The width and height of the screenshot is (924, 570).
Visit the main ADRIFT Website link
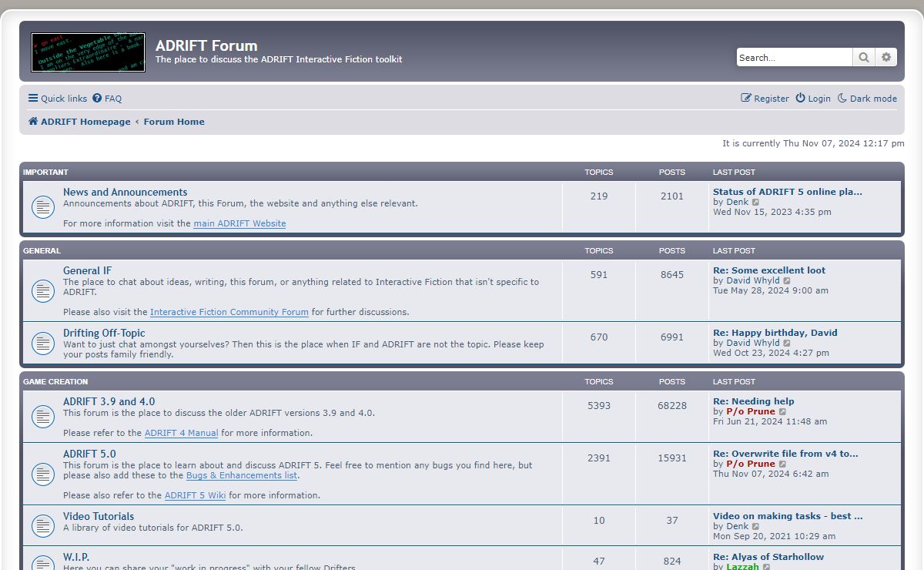click(239, 223)
